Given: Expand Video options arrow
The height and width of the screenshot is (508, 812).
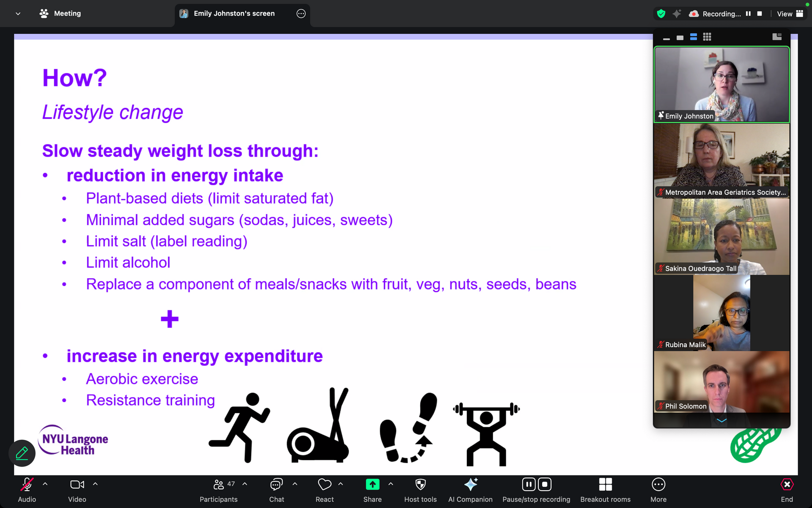Looking at the screenshot, I should point(95,484).
